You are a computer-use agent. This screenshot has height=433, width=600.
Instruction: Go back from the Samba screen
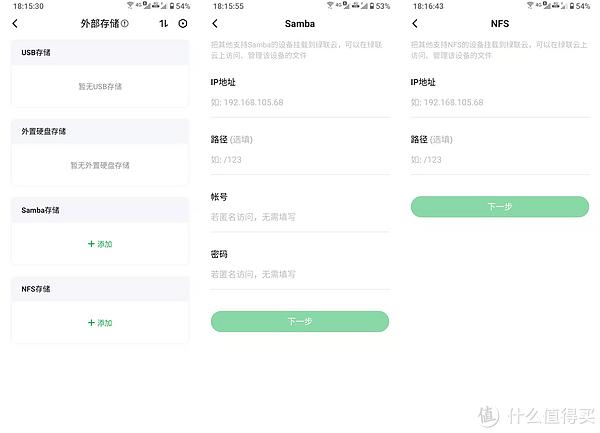point(215,24)
